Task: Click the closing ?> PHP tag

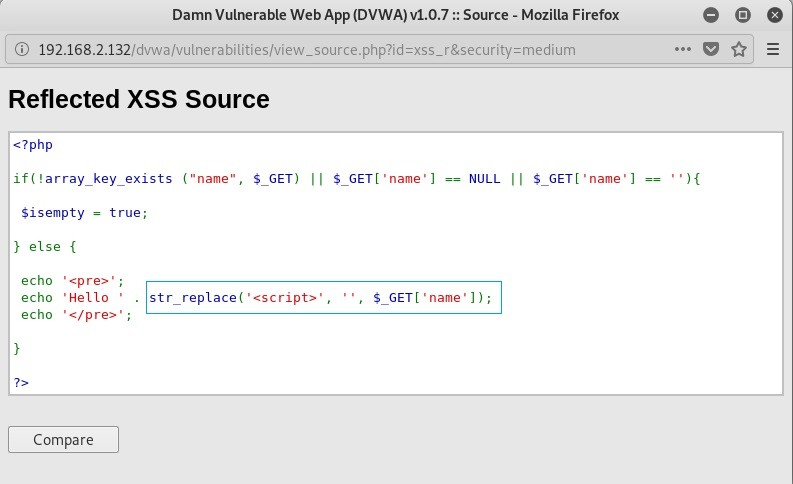Action: pos(22,382)
